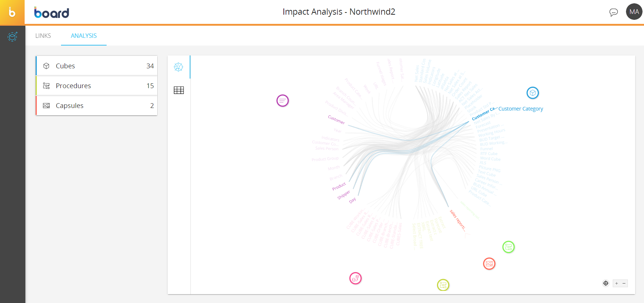Open the Procedures list row
644x303 pixels.
pyautogui.click(x=97, y=86)
